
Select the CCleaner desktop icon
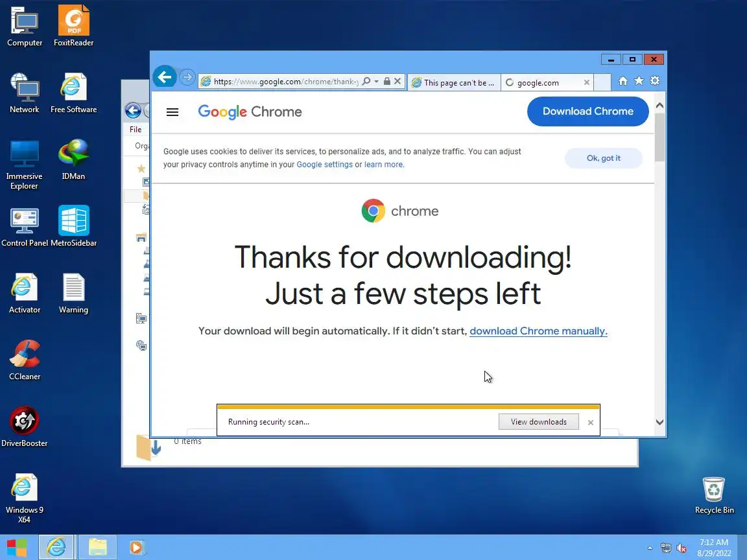point(24,360)
